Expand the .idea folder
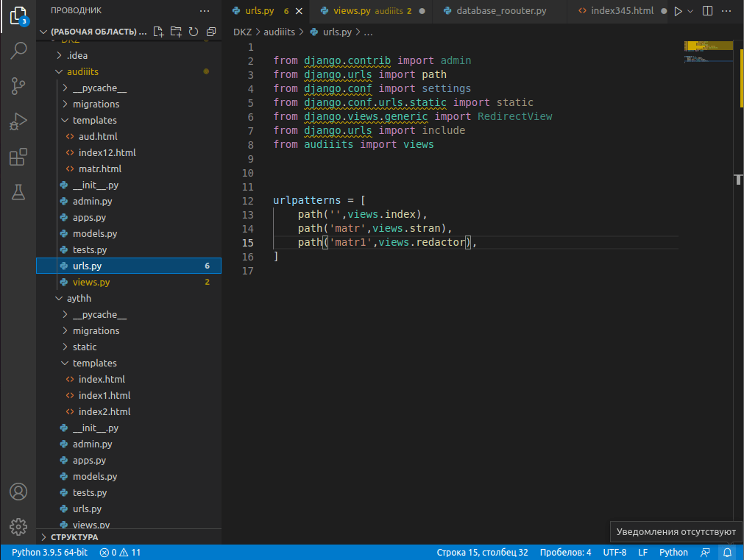Viewport: 744px width, 560px height. coord(77,55)
